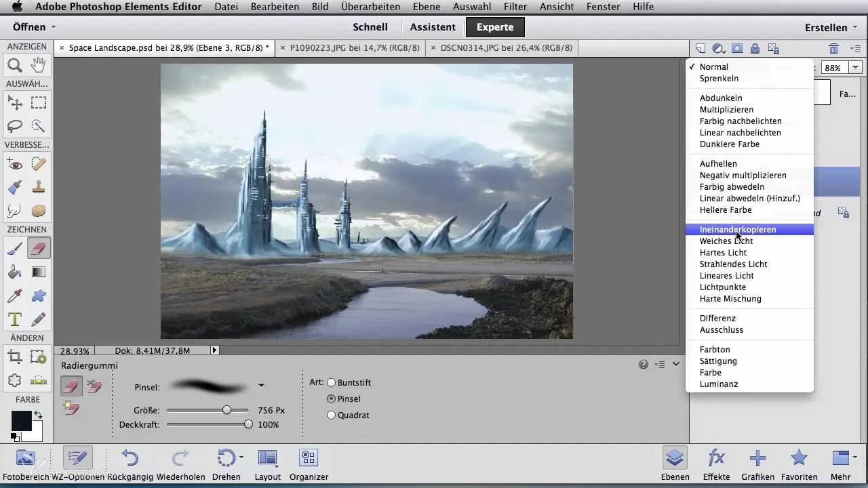868x488 pixels.
Task: Open adjustment layer dropdown icon
Action: pos(719,48)
